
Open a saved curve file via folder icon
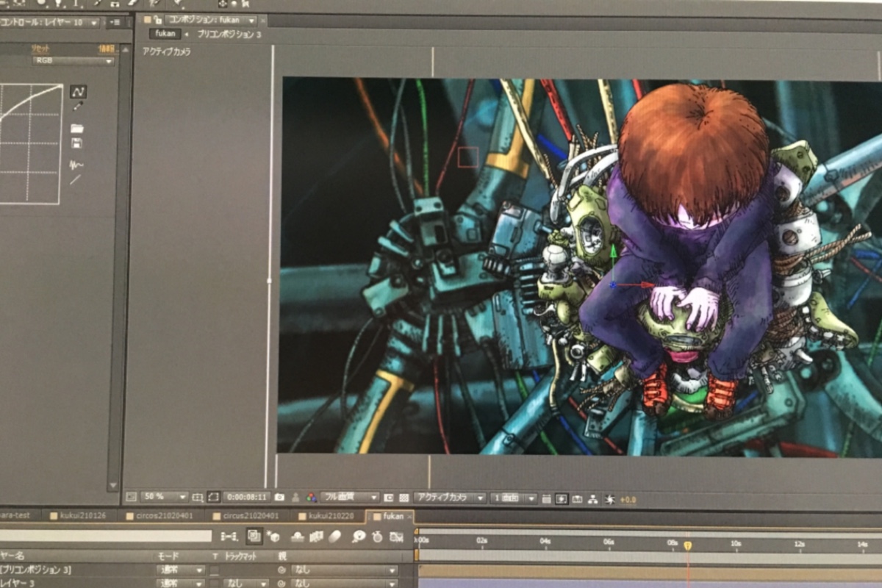76,129
